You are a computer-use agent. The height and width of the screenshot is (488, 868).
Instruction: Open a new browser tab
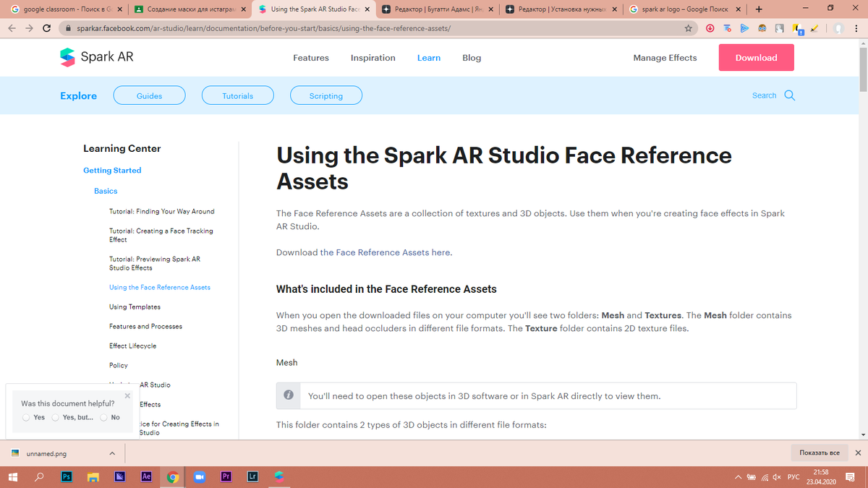(x=758, y=9)
